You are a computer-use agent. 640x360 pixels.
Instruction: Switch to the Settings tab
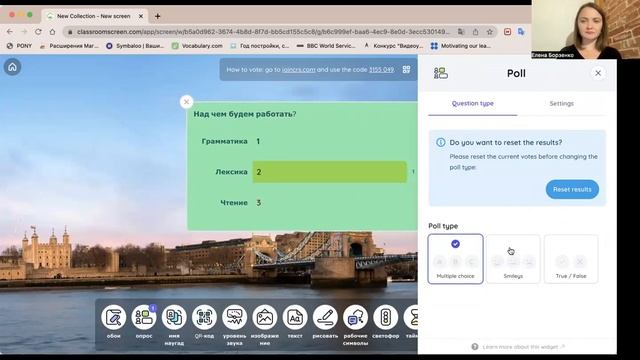(x=562, y=104)
